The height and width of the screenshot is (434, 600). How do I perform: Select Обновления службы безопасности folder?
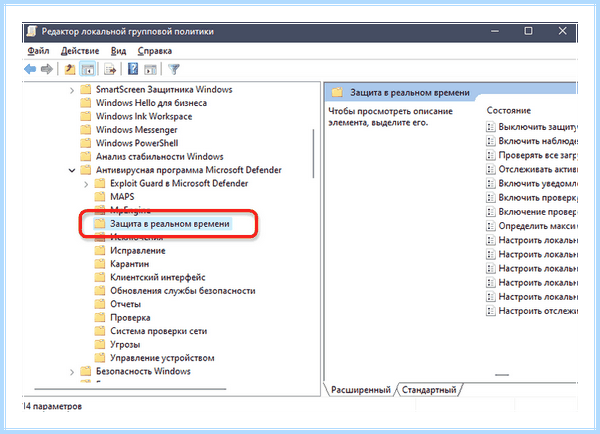(x=183, y=291)
